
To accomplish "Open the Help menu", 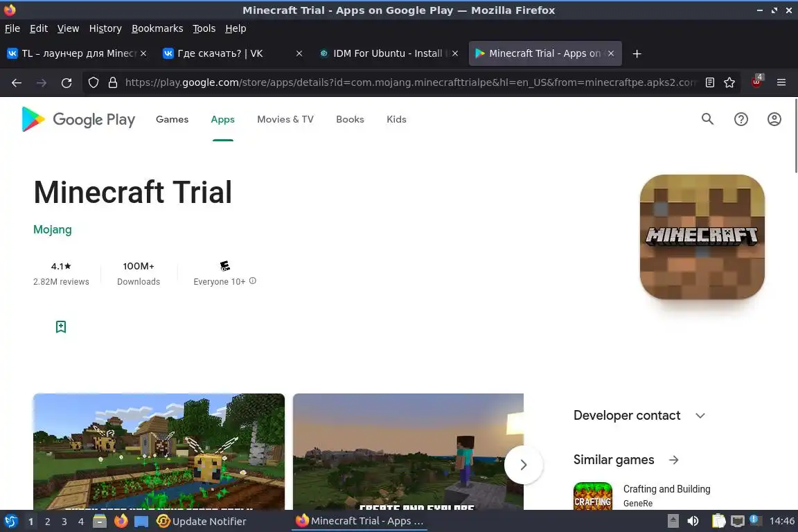I will (236, 28).
